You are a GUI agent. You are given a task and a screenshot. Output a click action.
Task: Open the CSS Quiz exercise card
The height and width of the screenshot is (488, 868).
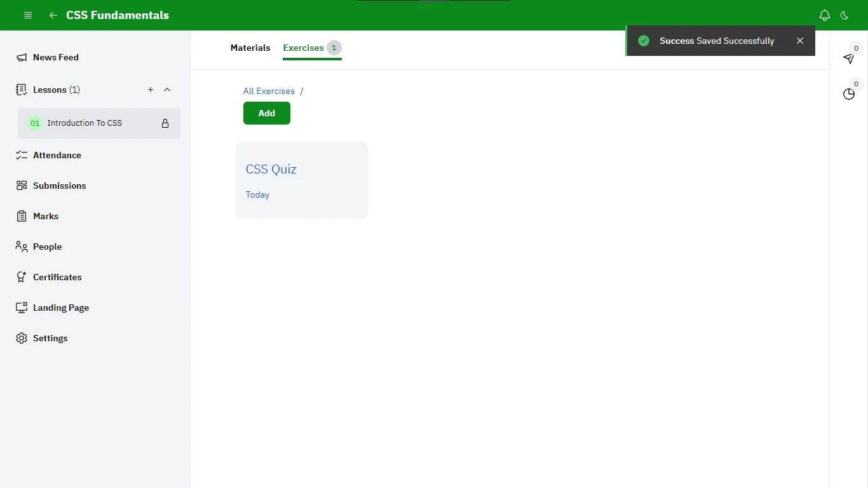tap(301, 180)
